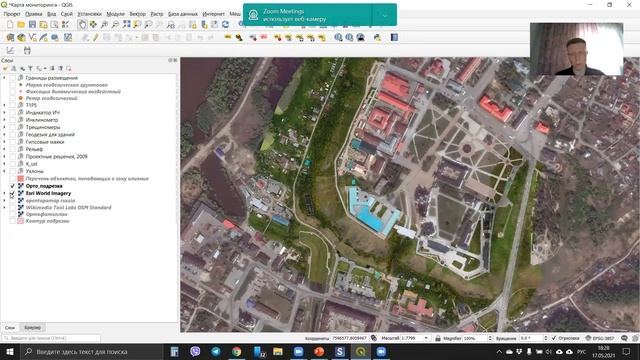Click the Magnifier percentage spin box
The image size is (640, 360).
[478, 338]
